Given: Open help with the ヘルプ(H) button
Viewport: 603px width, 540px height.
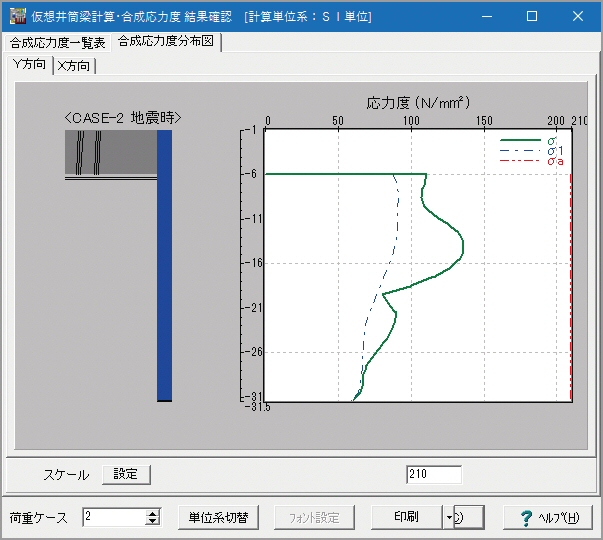Looking at the screenshot, I should tap(548, 517).
